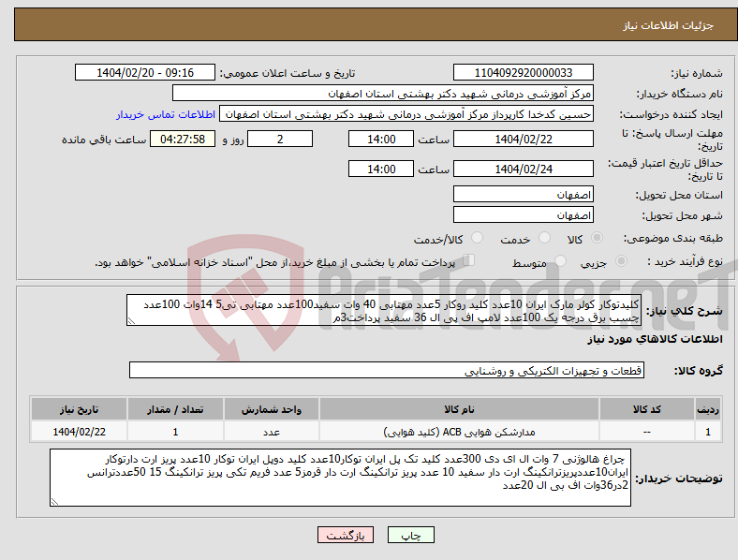Click the اطلاعات کالاهای مورد نیاز heading
Screen dimensions: 738x560
click(x=655, y=339)
